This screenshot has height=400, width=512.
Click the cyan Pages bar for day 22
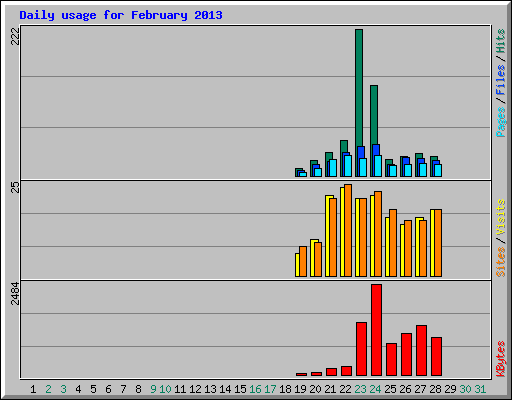point(348,166)
